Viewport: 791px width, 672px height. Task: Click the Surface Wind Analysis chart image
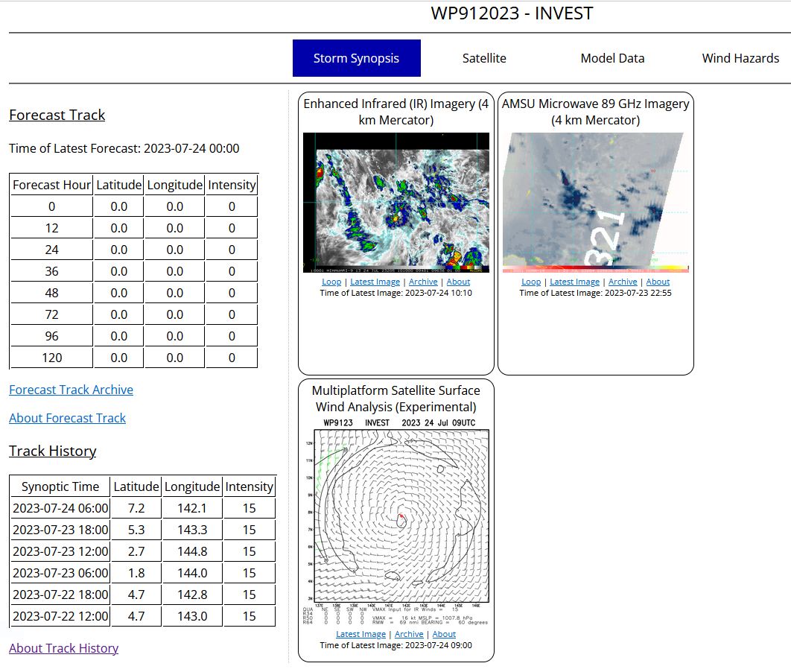(x=396, y=522)
